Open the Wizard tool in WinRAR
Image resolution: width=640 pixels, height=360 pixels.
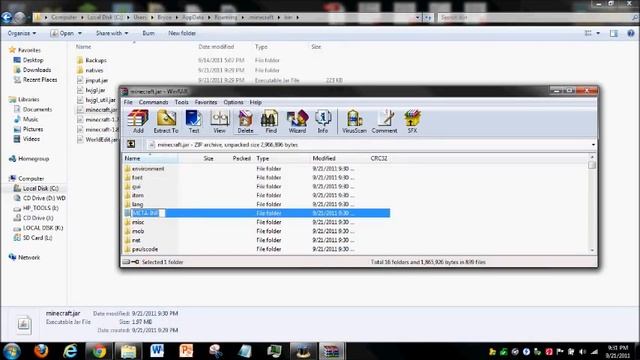pos(297,121)
